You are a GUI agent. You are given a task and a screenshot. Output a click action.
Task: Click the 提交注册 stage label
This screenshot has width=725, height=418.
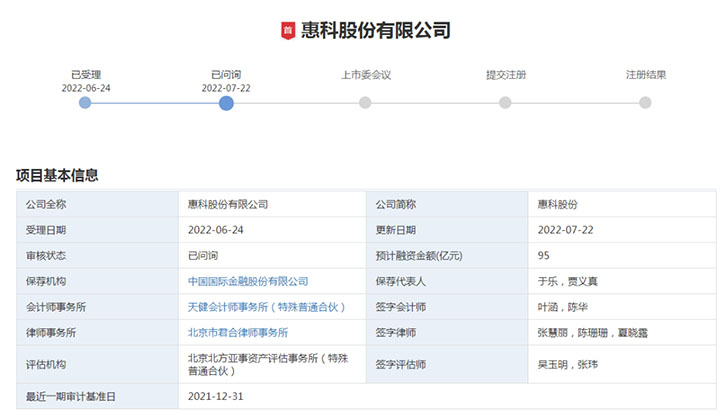[x=506, y=75]
